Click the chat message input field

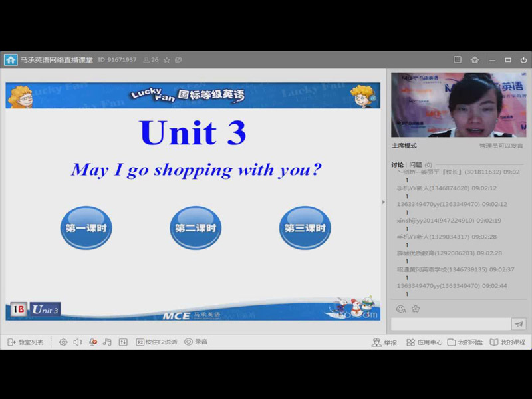(x=450, y=324)
